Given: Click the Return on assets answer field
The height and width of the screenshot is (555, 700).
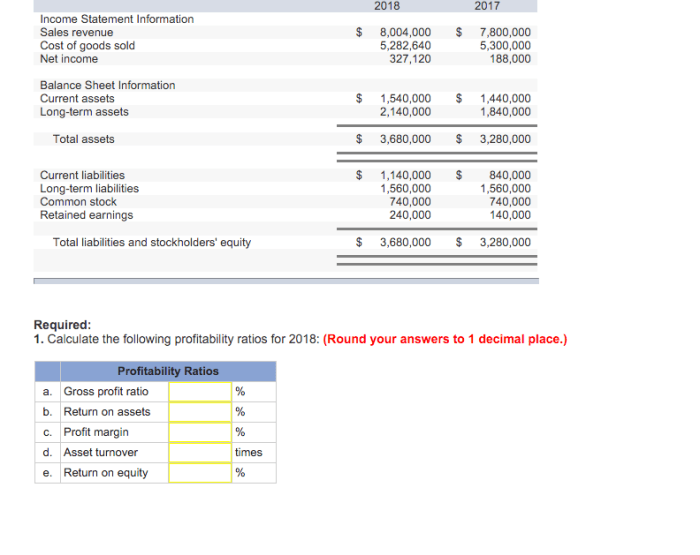Looking at the screenshot, I should (199, 412).
